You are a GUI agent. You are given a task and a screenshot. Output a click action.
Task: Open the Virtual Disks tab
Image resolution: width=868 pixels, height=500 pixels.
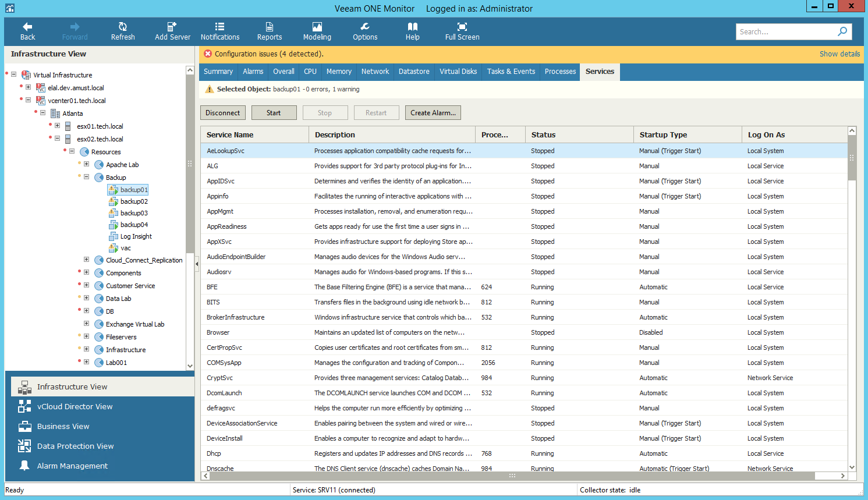tap(458, 72)
